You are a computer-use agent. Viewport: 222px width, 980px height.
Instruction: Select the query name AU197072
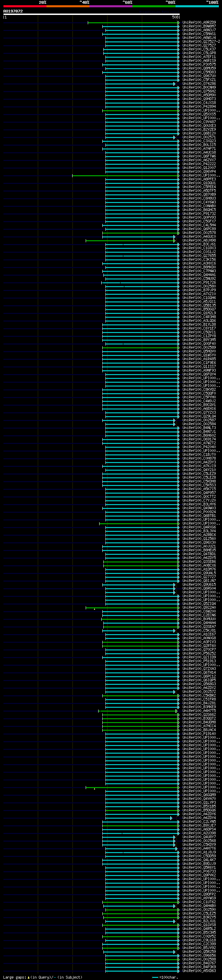pyautogui.click(x=13, y=11)
